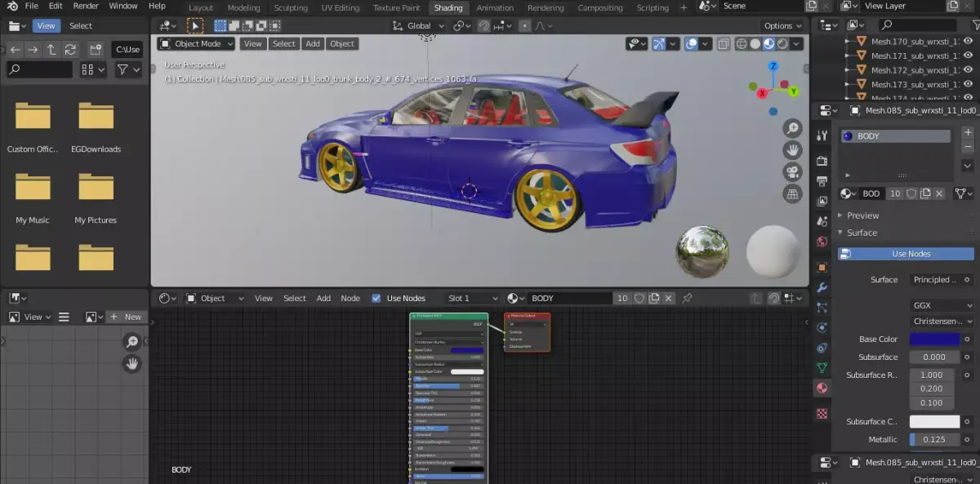Open the Output properties tab icon
The width and height of the screenshot is (980, 484).
point(822,181)
